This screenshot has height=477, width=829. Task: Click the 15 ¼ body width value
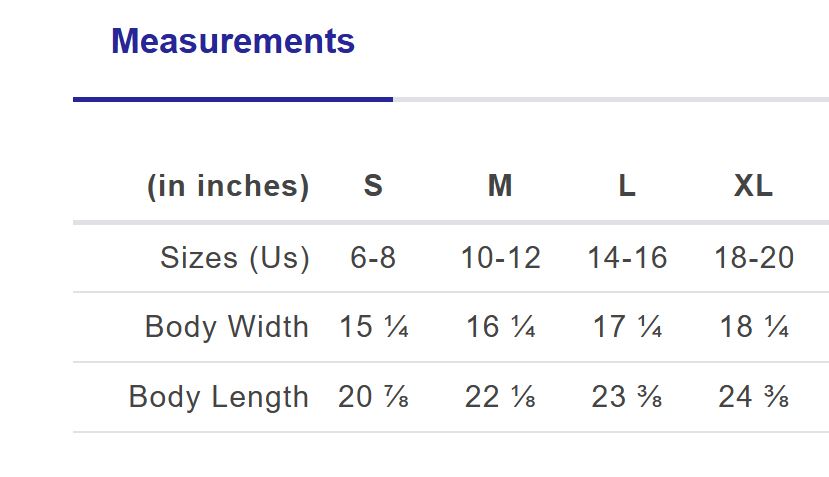tap(373, 327)
